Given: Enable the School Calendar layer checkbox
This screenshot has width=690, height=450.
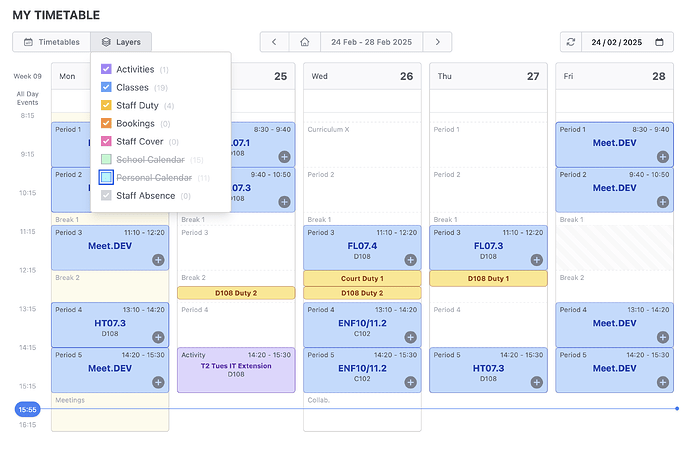Looking at the screenshot, I should coord(106,159).
